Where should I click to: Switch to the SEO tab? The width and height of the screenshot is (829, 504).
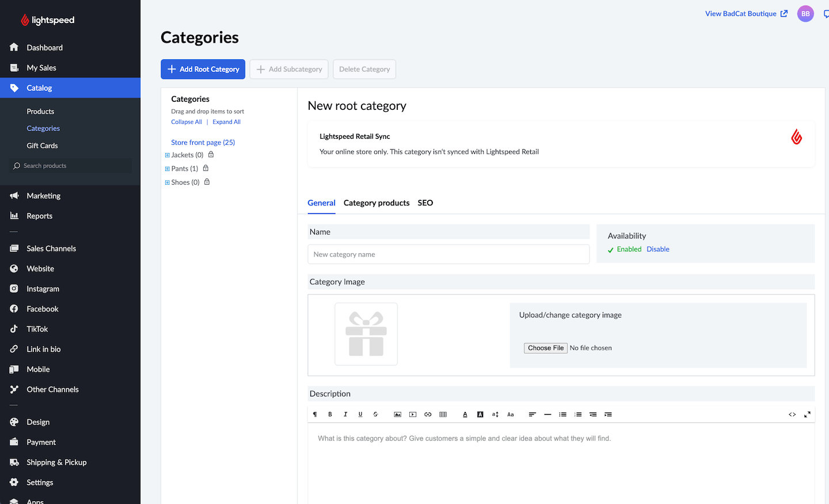pos(425,203)
